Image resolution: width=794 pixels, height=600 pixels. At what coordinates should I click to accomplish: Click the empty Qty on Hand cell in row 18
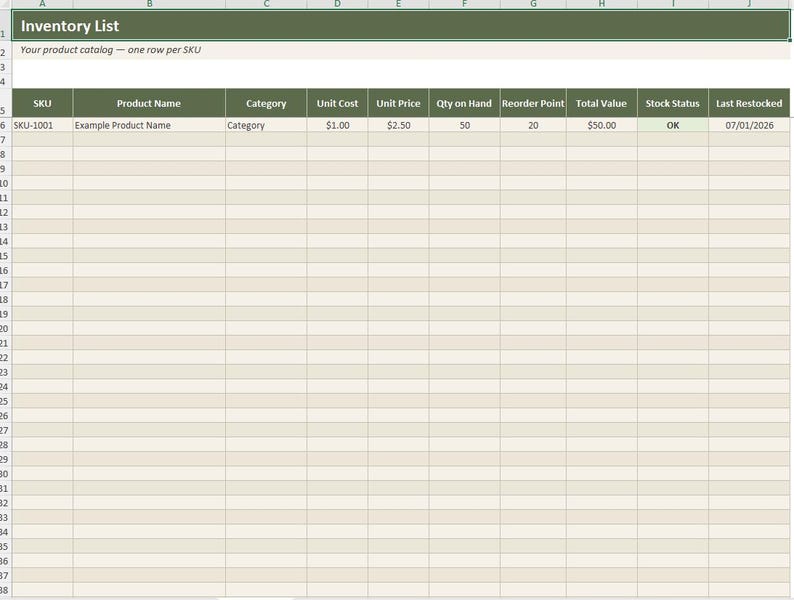465,299
